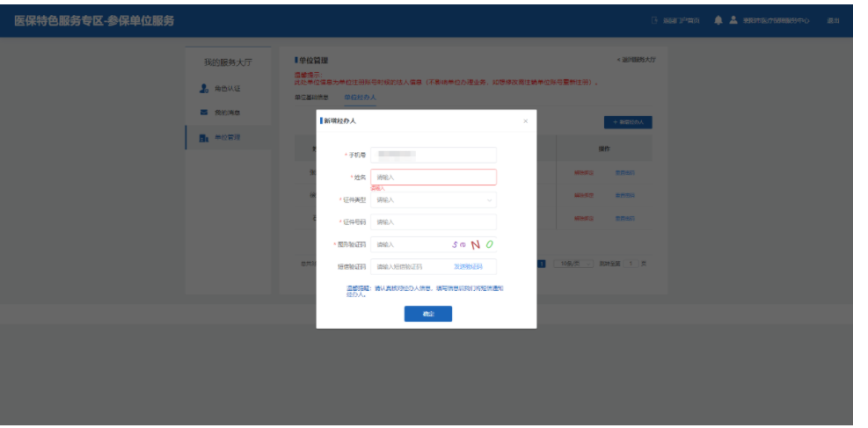Focus the 手机号 input field
The image size is (868, 428).
pos(434,155)
